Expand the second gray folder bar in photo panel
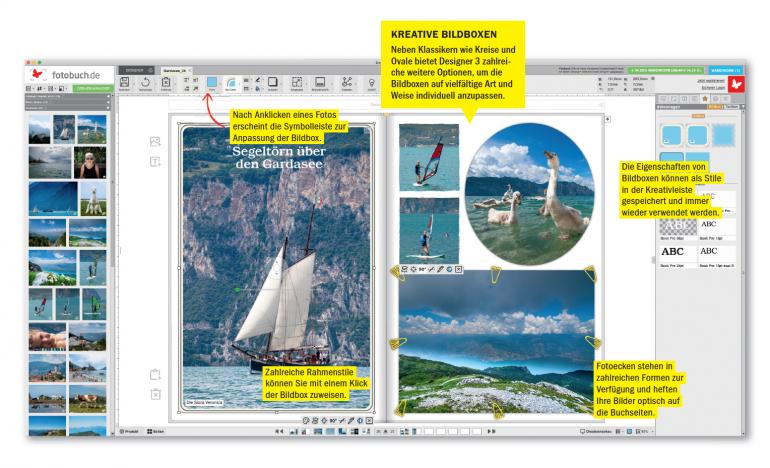Viewport: 770px width, 468px height. pyautogui.click(x=68, y=102)
